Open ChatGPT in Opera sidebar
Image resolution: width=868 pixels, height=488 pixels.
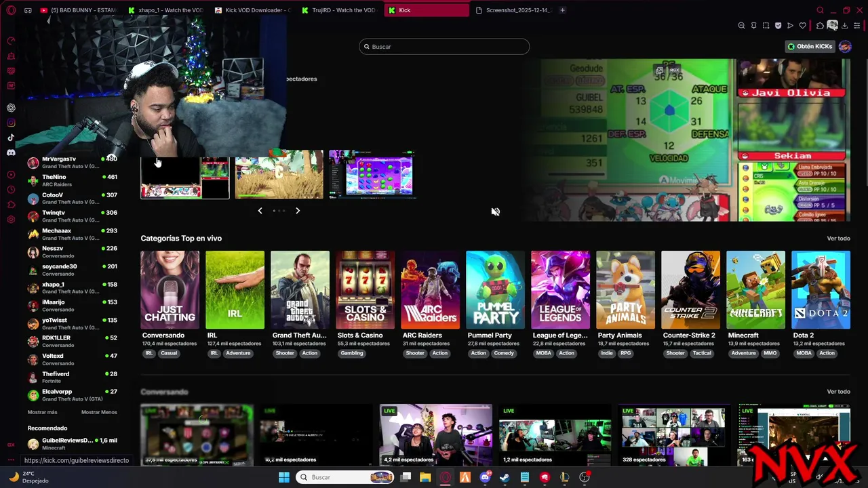[x=11, y=108]
